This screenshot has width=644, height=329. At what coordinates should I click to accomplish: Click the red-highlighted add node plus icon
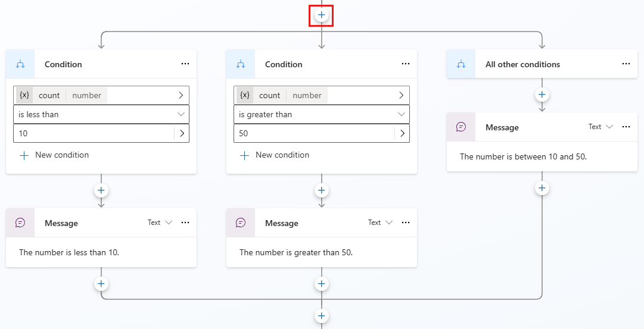321,14
